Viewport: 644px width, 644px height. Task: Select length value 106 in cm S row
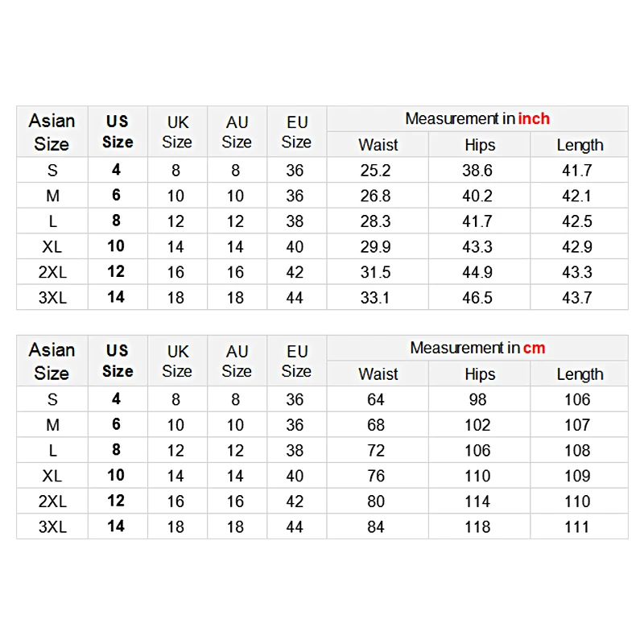click(577, 399)
